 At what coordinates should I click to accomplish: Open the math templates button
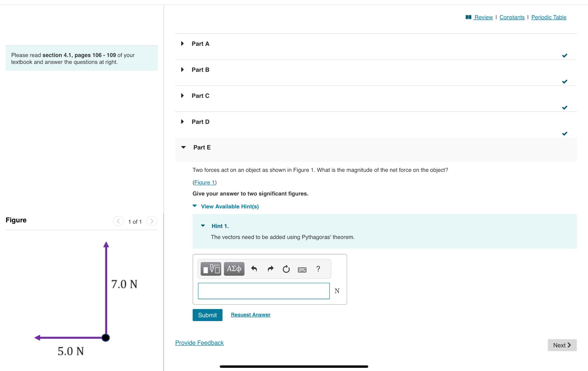(211, 269)
